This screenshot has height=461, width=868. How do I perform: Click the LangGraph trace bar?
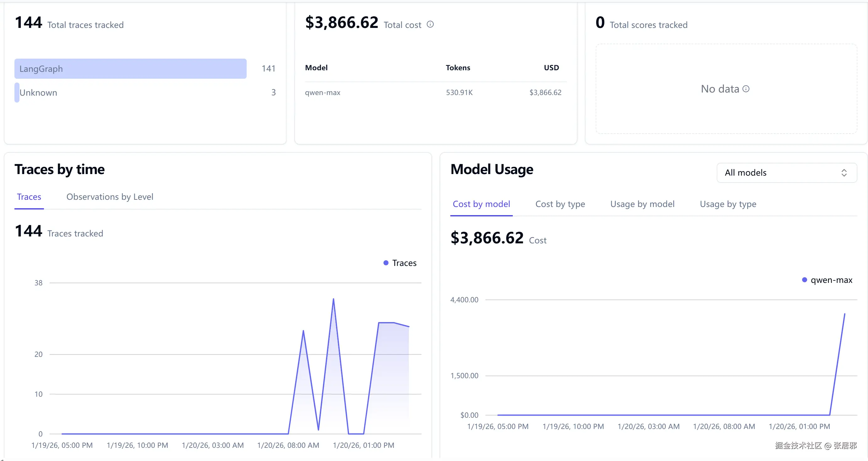(x=131, y=69)
